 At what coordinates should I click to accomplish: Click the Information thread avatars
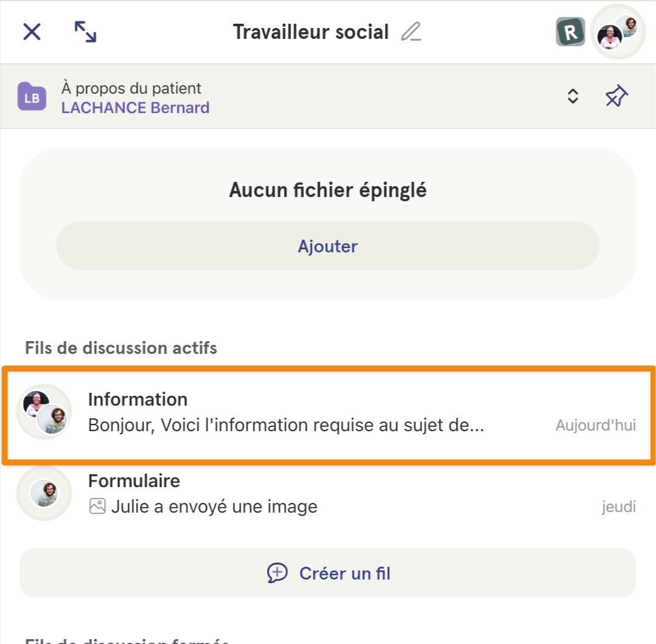click(44, 412)
